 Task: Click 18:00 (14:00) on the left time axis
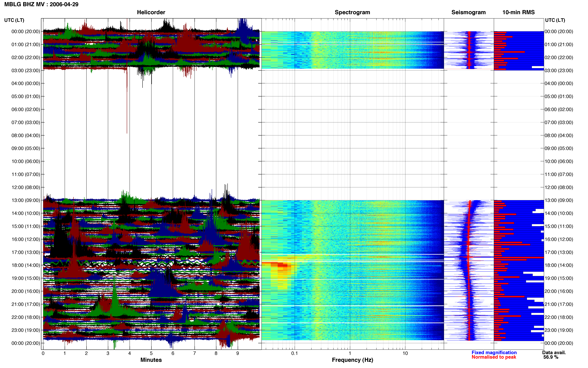(x=26, y=265)
